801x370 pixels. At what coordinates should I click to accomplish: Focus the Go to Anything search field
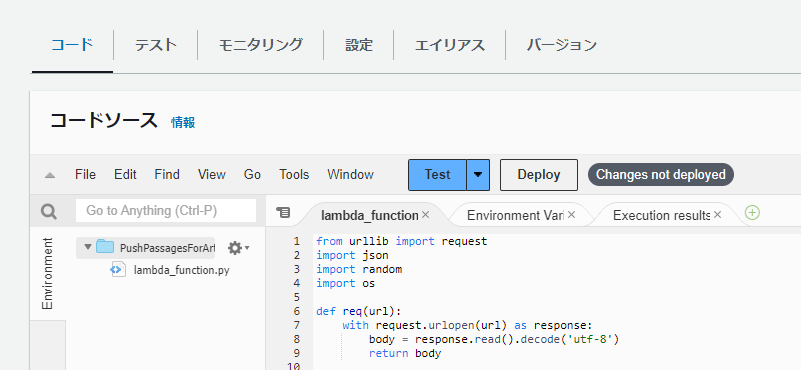(166, 211)
